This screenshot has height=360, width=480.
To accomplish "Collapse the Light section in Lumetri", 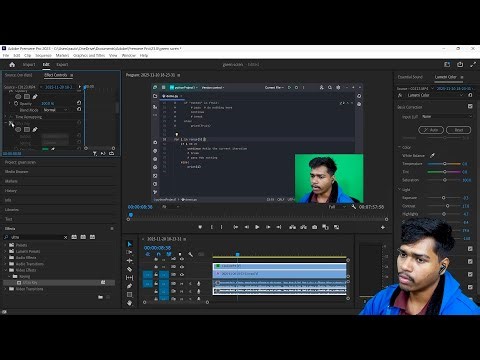I will 399,190.
